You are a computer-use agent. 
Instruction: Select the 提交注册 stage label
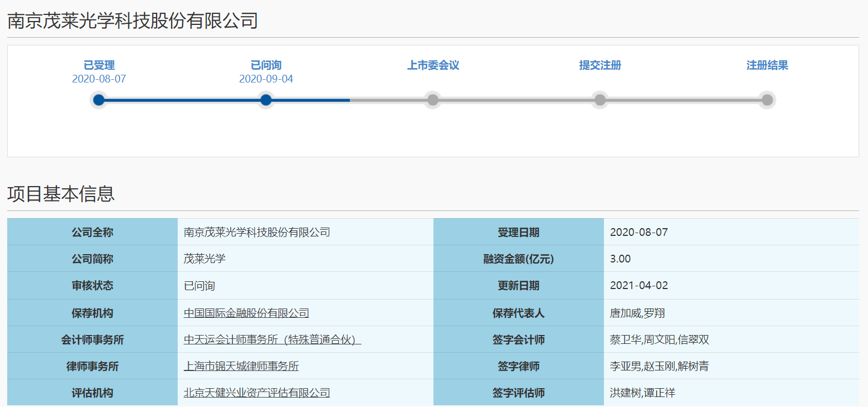click(x=600, y=65)
